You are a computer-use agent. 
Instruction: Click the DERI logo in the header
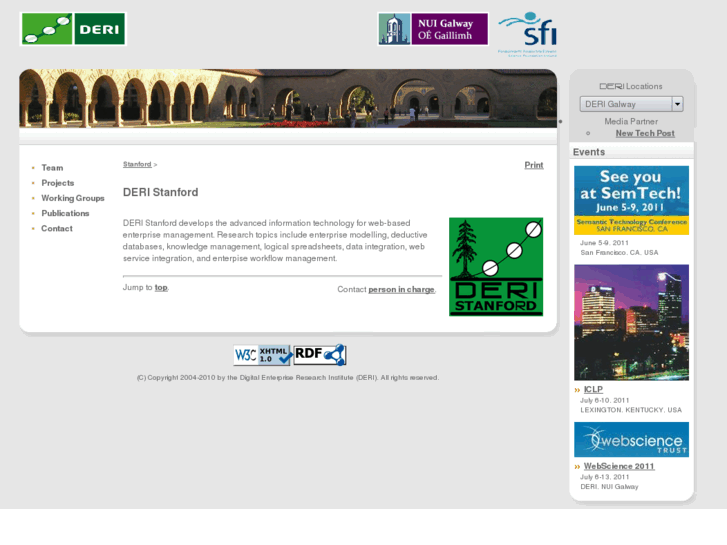tap(73, 29)
